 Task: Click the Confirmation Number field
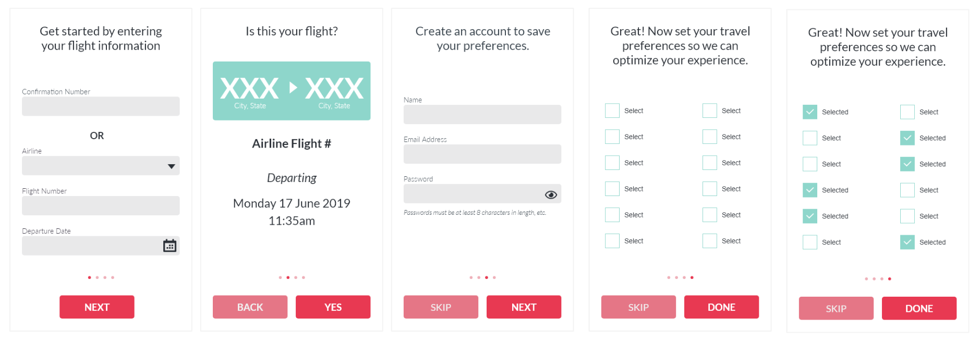pos(101,106)
